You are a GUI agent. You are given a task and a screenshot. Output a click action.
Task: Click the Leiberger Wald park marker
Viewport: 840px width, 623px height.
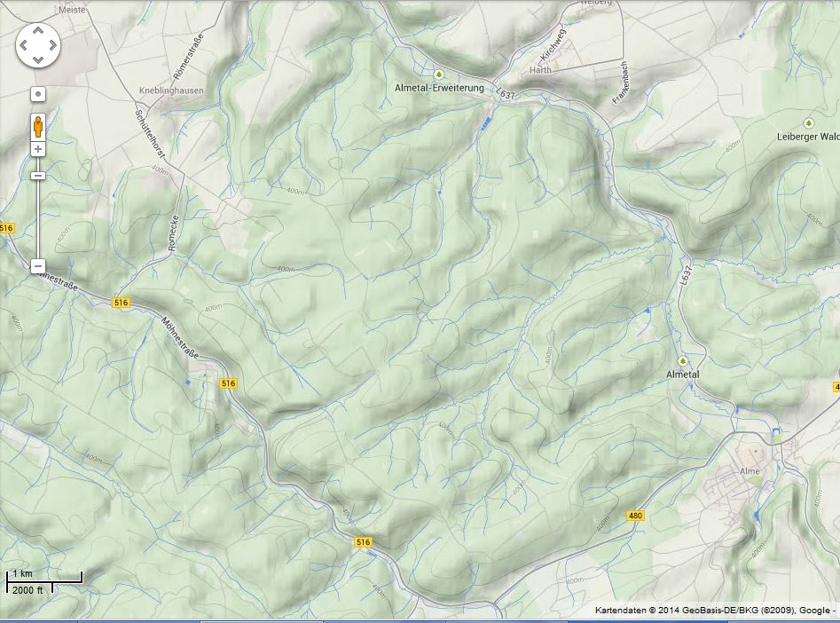click(x=808, y=122)
